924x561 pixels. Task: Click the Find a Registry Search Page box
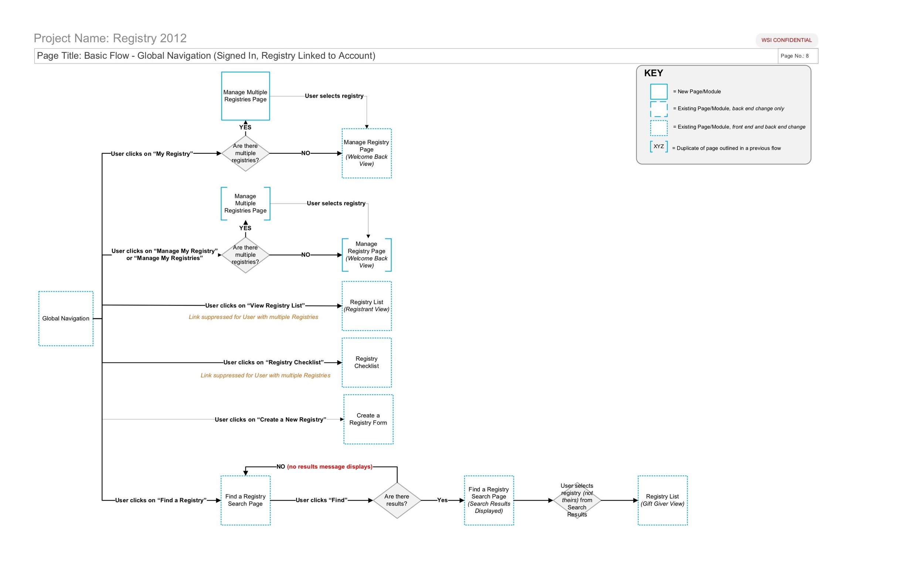point(245,500)
